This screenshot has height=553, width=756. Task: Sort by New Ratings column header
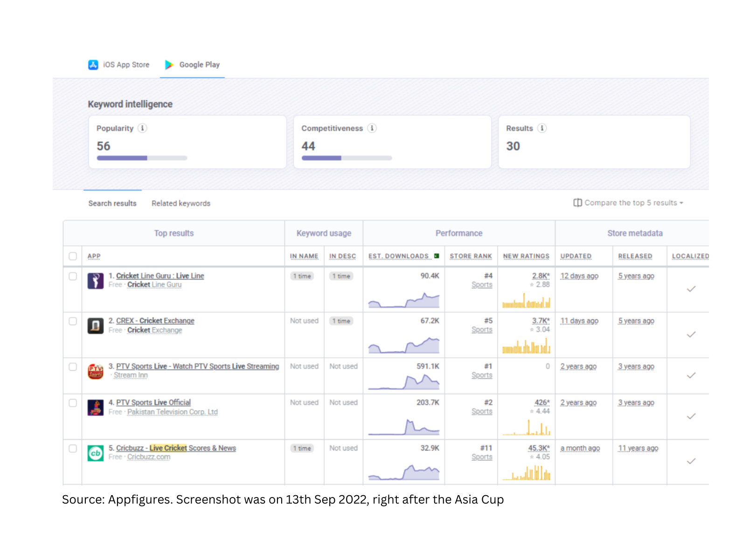tap(526, 256)
